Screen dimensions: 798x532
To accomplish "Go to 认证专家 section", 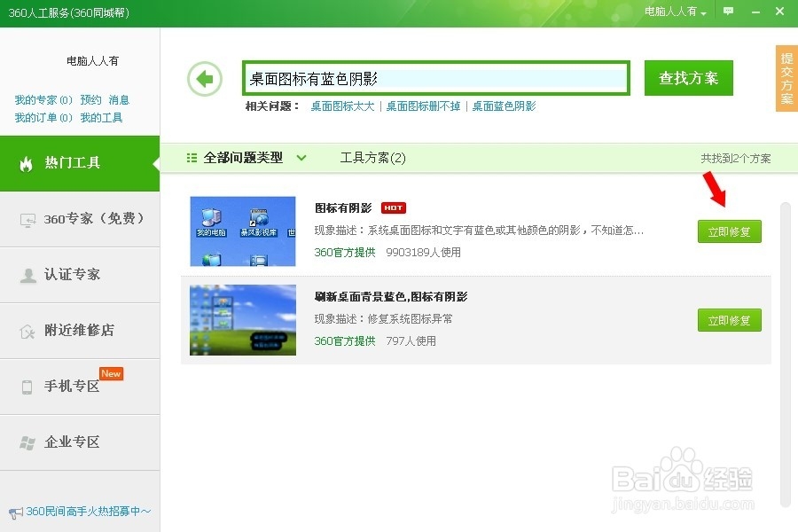I will click(x=80, y=276).
